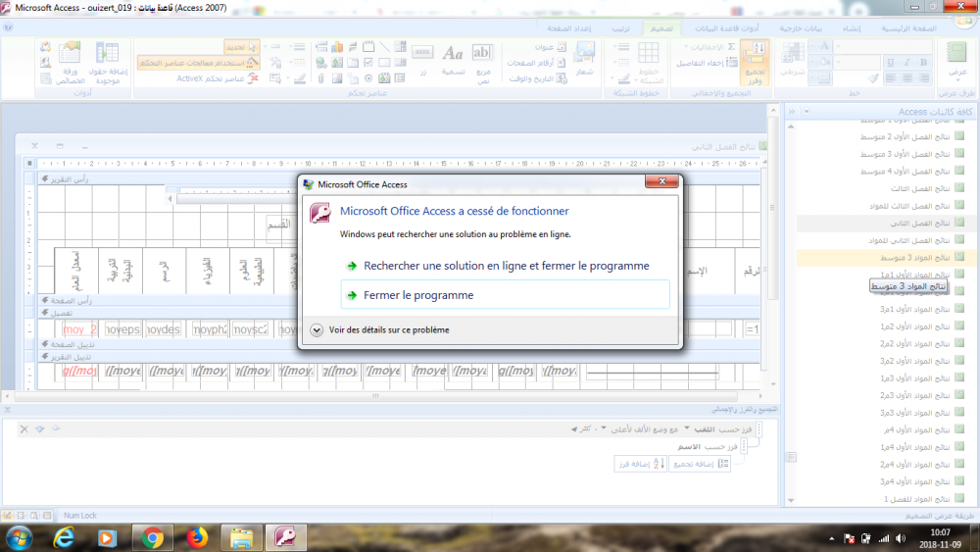Collapse the navigation pane with chevron button
This screenshot has height=552, width=980.
pos(792,111)
